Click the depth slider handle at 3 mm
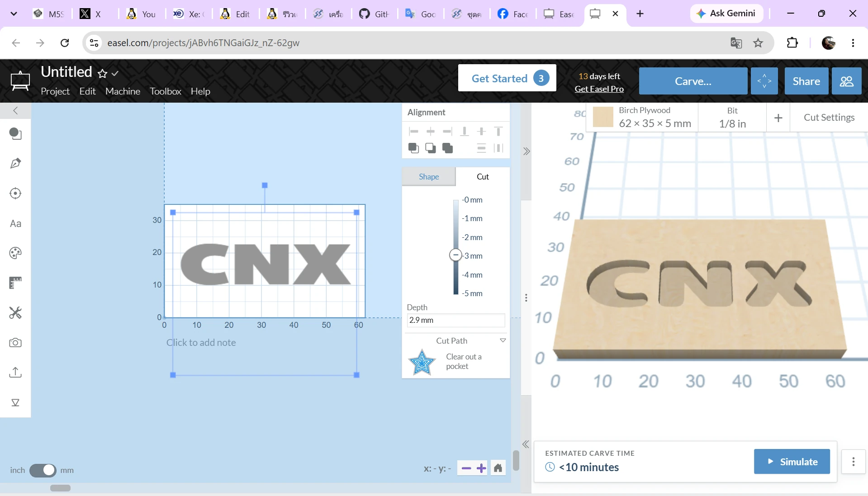 click(x=455, y=255)
